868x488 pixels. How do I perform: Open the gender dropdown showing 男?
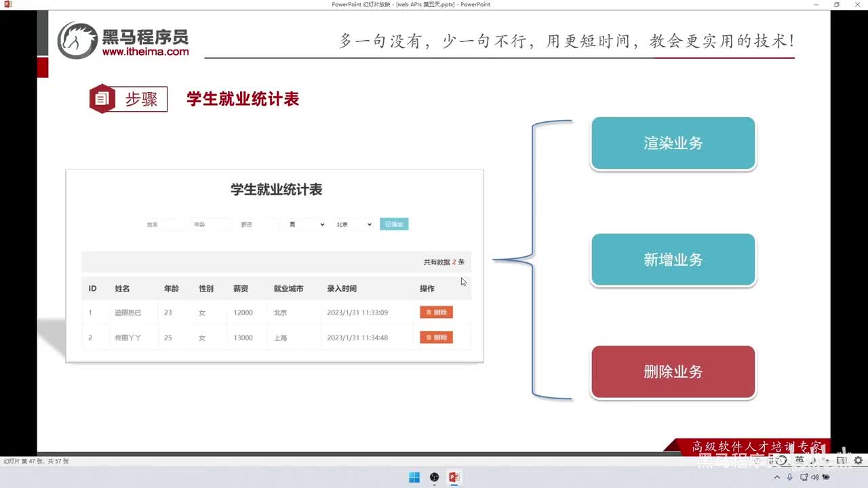click(x=307, y=224)
